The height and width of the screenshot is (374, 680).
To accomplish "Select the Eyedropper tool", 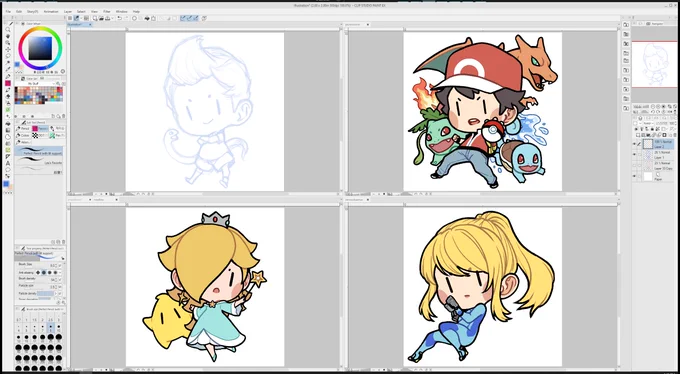I will pyautogui.click(x=8, y=69).
